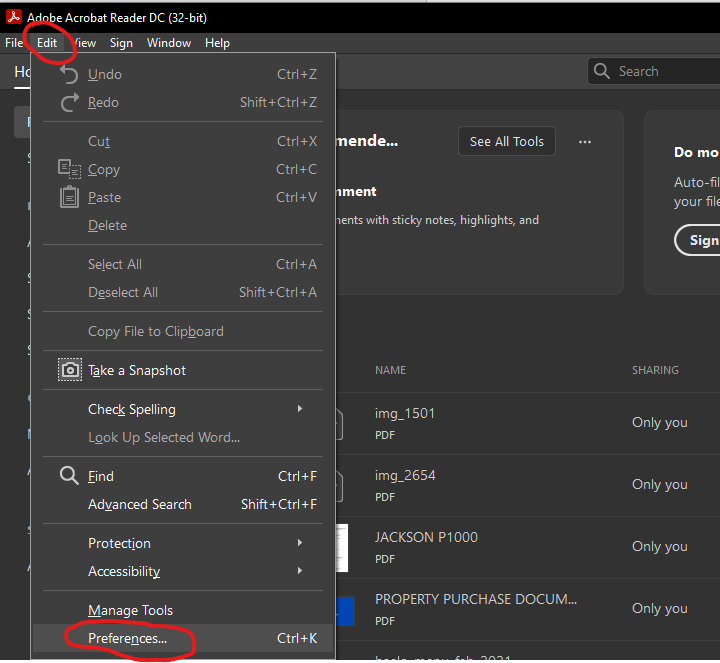Open the File menu

(x=14, y=43)
